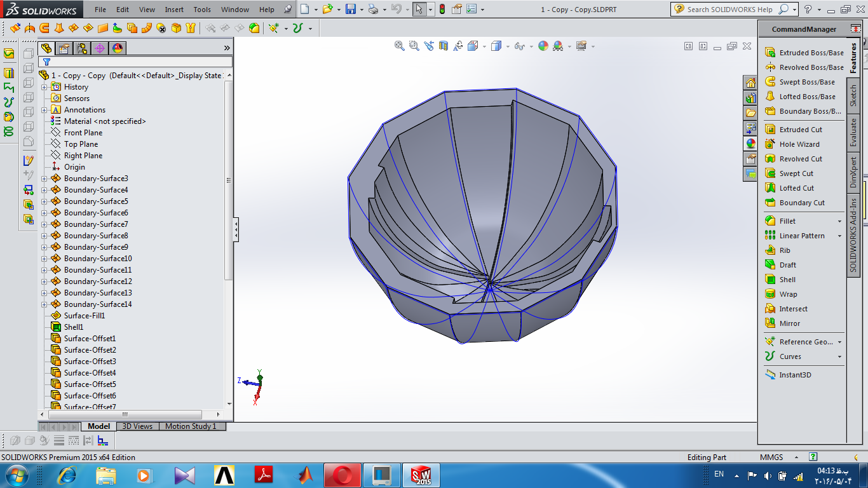Click the Save toolbar icon

pos(350,10)
